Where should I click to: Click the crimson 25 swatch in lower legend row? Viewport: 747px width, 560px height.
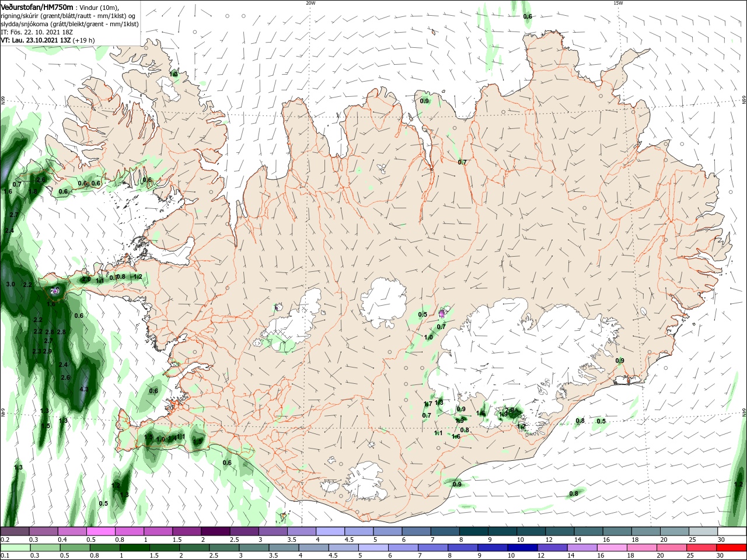pyautogui.click(x=701, y=548)
